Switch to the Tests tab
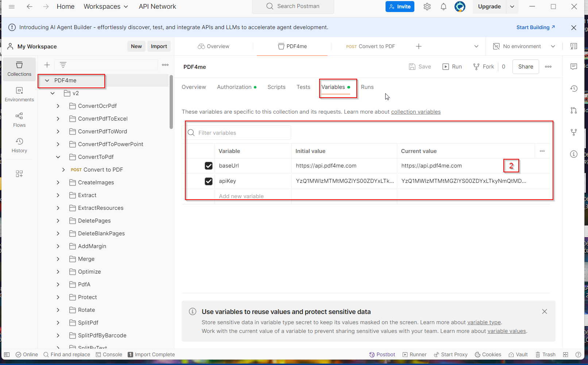 tap(303, 87)
